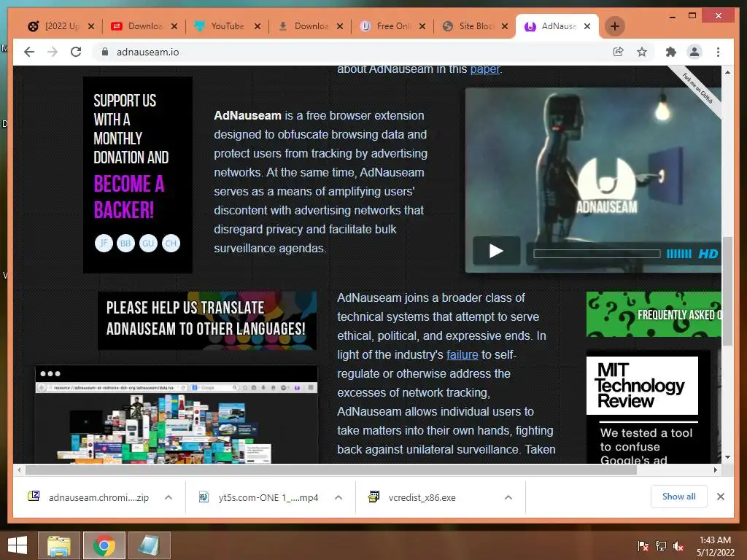Image resolution: width=747 pixels, height=560 pixels.
Task: Open Chrome's three-dot menu
Action: pyautogui.click(x=719, y=52)
